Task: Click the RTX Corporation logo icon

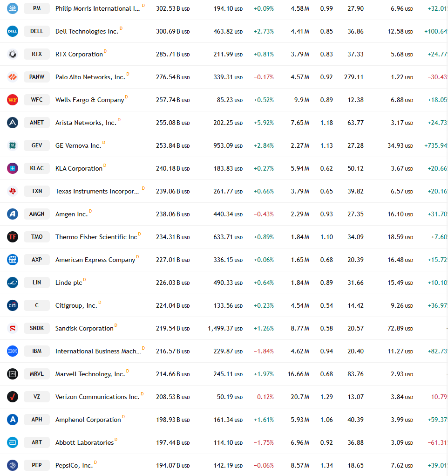Action: click(x=13, y=54)
